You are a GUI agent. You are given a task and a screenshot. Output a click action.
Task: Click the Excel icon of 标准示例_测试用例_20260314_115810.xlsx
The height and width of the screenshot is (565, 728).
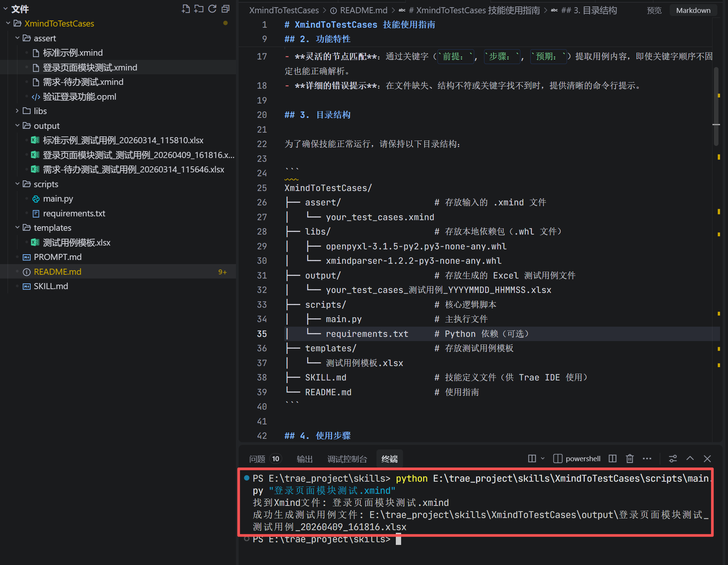35,140
